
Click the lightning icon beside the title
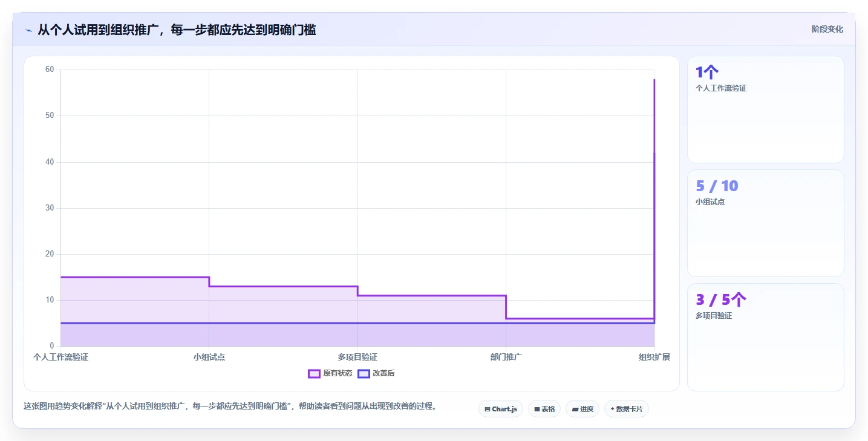tap(28, 30)
